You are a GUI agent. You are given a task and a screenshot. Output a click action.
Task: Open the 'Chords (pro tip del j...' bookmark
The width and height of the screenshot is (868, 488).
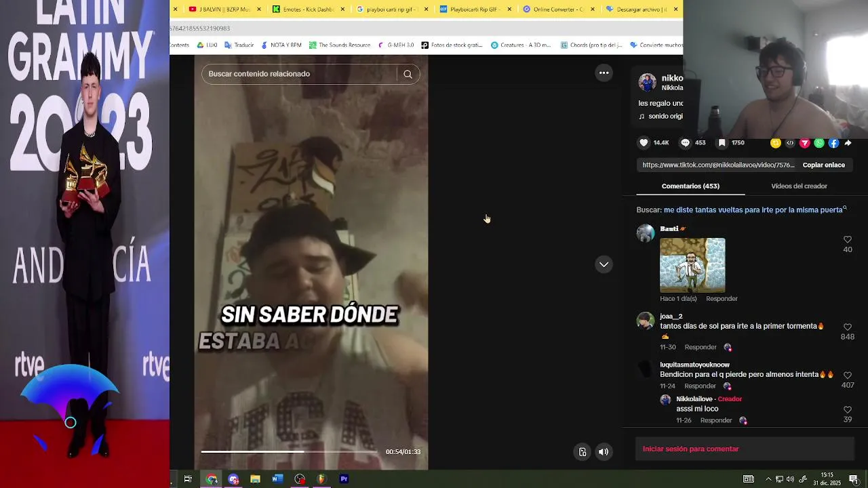[591, 45]
